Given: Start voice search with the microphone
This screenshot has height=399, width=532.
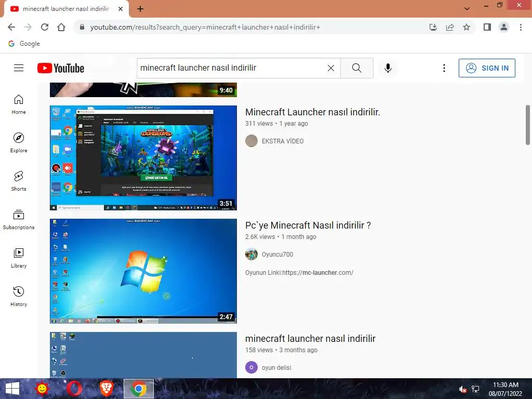Looking at the screenshot, I should pyautogui.click(x=388, y=68).
